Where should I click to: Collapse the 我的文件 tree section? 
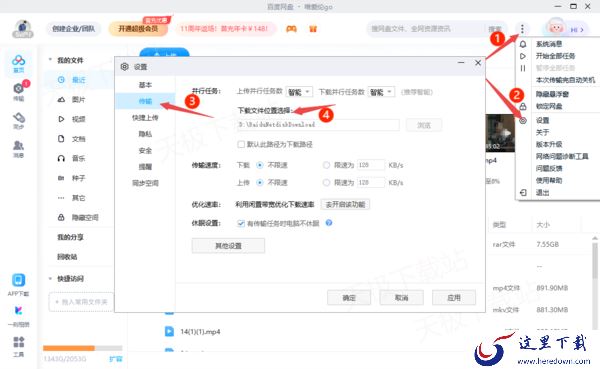[x=50, y=60]
